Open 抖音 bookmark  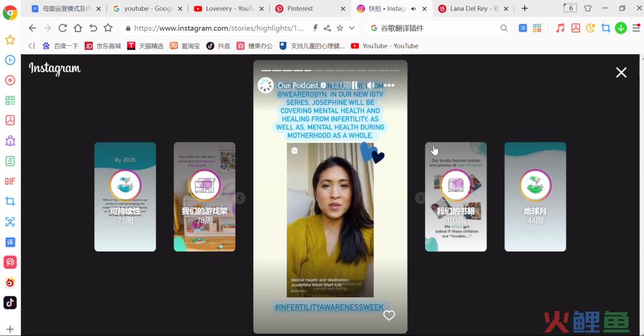(x=218, y=46)
